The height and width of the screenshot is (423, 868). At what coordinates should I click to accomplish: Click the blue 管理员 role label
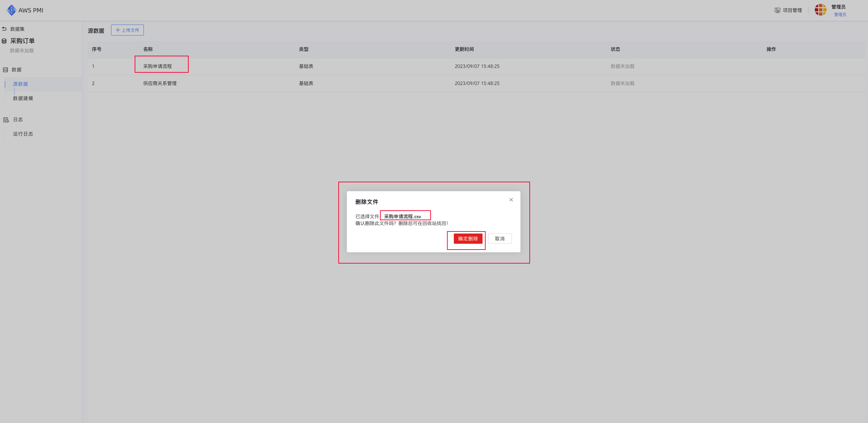[840, 14]
